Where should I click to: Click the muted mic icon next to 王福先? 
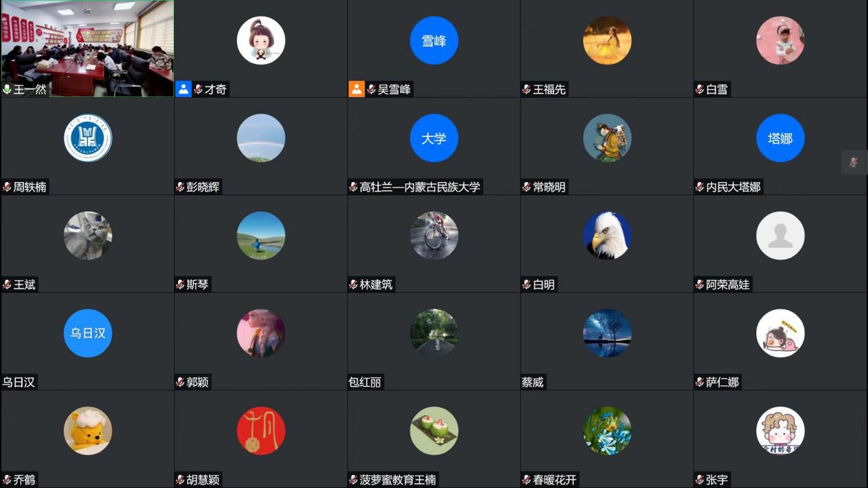[526, 89]
